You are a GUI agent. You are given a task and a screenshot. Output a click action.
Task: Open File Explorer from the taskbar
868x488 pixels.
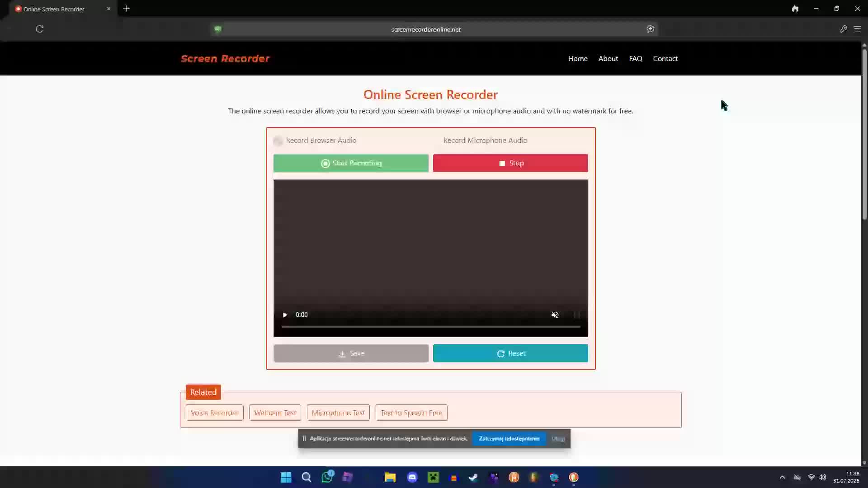click(390, 477)
